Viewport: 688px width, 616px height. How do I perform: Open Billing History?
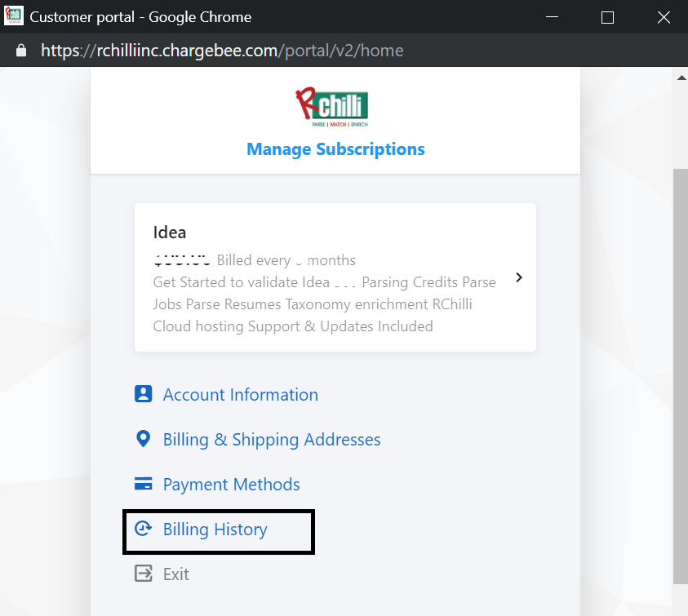click(x=215, y=530)
